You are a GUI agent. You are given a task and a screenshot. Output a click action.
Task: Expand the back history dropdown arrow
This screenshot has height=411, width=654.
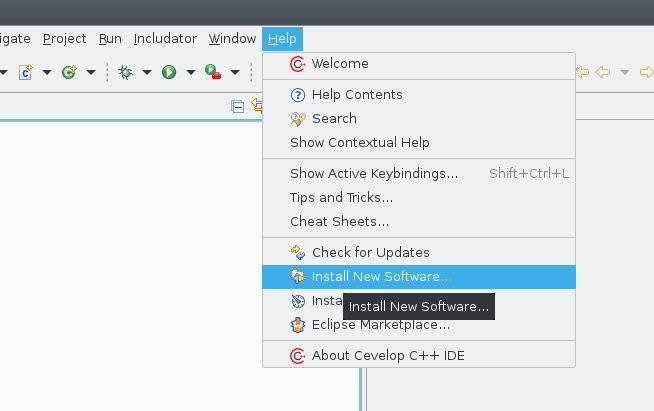tap(624, 73)
